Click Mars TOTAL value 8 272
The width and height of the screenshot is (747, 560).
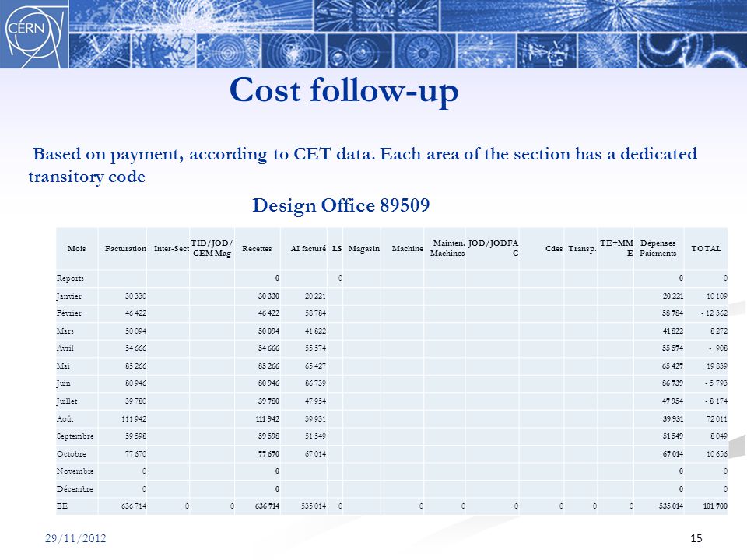[x=719, y=331]
